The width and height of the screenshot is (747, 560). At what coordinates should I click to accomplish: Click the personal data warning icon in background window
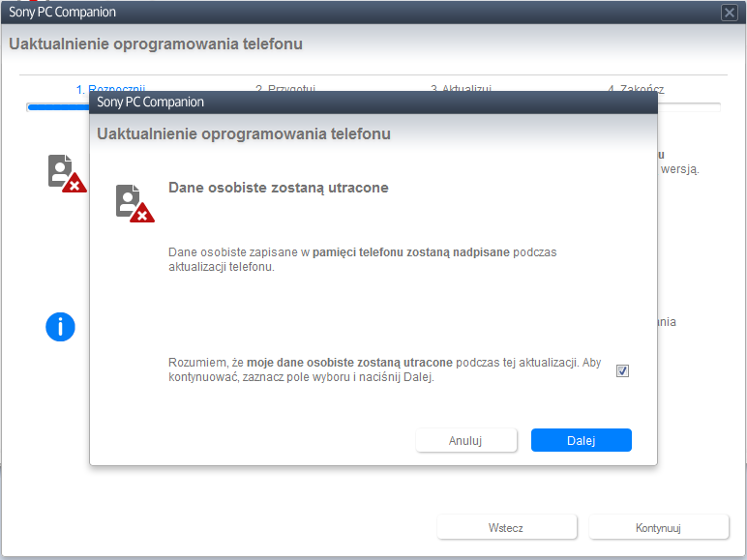pyautogui.click(x=67, y=173)
